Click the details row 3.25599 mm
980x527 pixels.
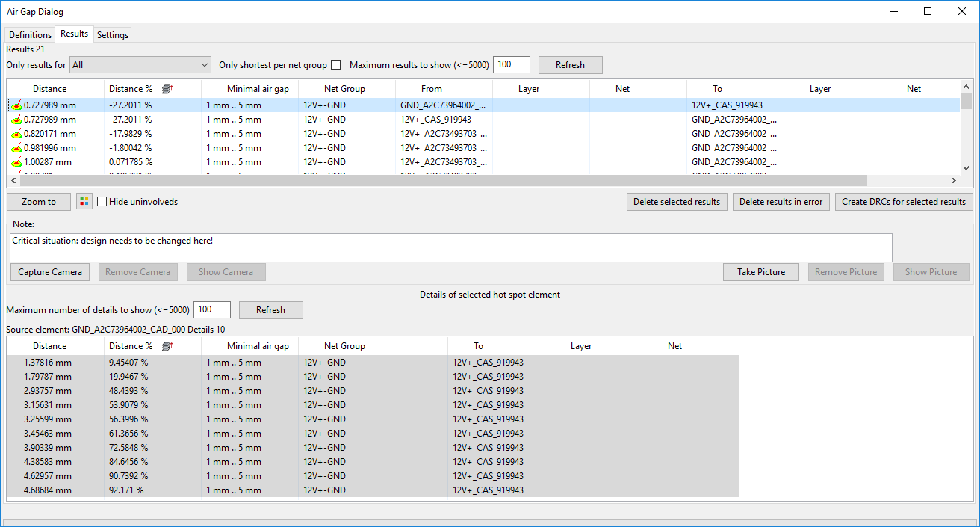point(373,419)
